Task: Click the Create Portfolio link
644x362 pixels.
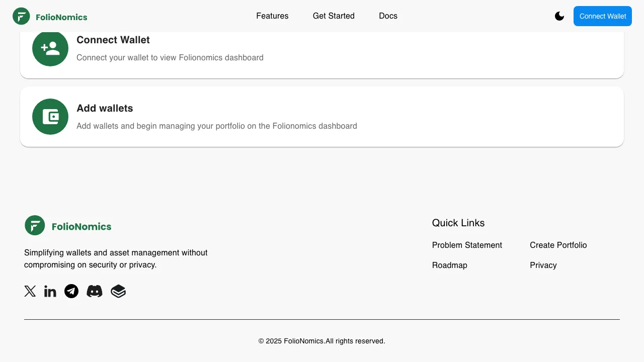Action: pos(558,245)
